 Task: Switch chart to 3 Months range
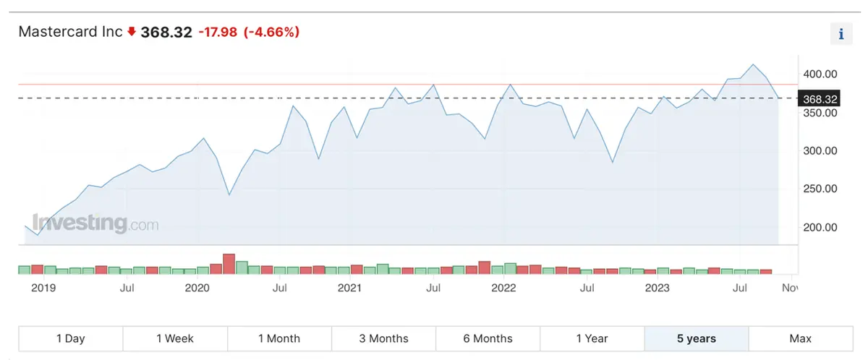[x=383, y=338]
